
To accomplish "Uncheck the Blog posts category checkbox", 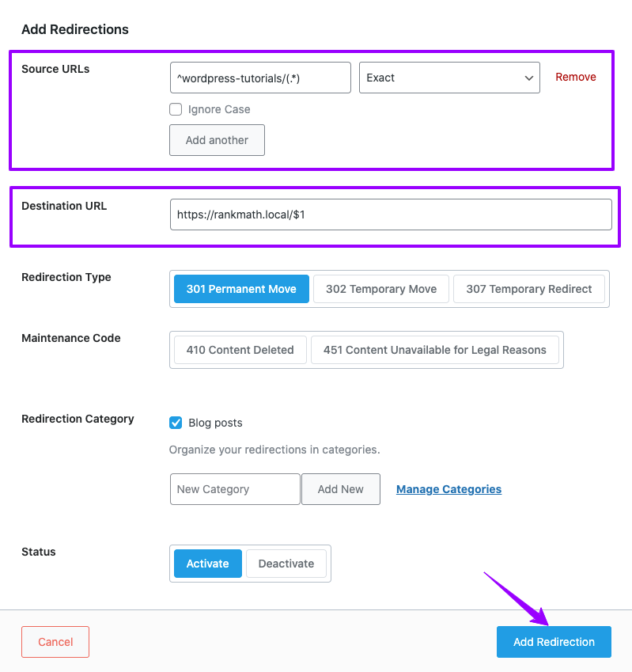I will tap(176, 423).
